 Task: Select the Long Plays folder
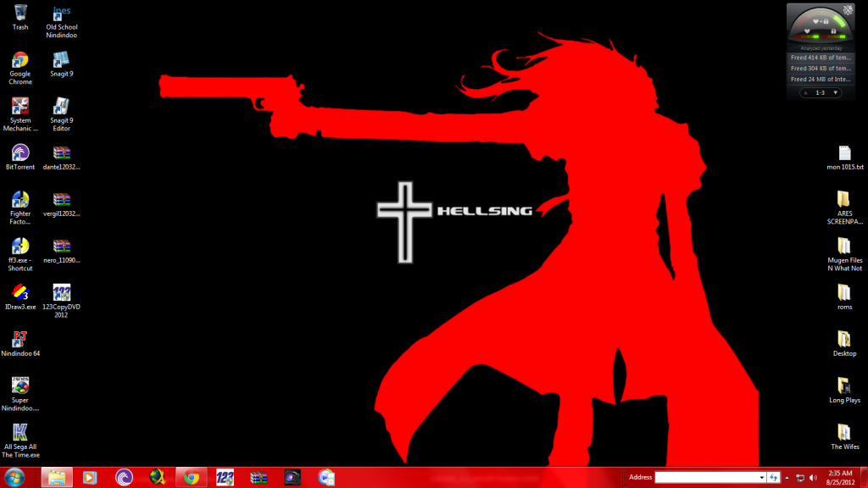point(845,390)
